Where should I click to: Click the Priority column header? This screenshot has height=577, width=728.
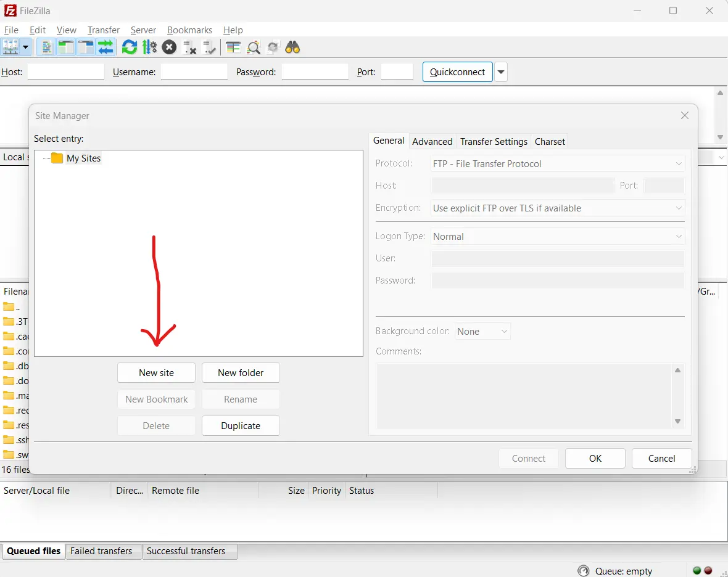(x=326, y=491)
